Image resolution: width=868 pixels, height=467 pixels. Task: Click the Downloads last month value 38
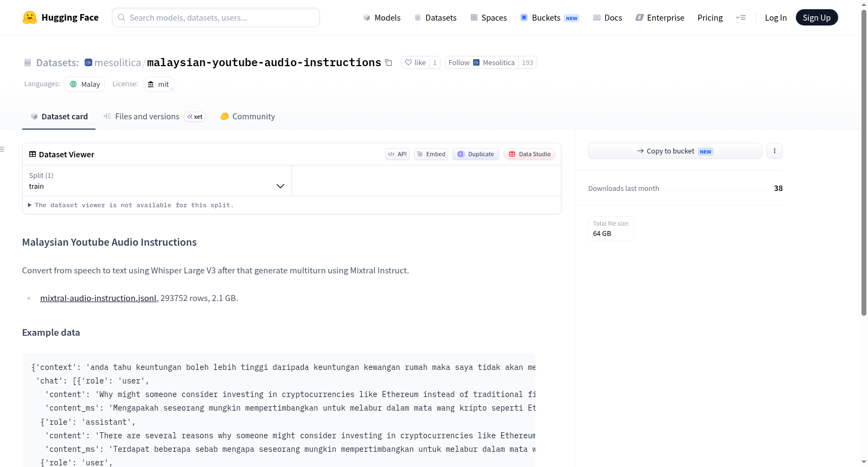point(778,188)
